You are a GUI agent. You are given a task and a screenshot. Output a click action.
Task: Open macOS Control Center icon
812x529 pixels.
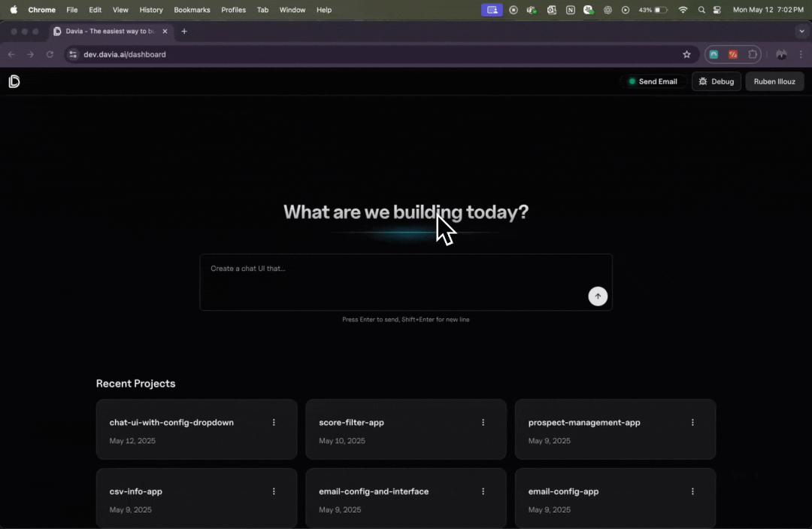click(717, 10)
